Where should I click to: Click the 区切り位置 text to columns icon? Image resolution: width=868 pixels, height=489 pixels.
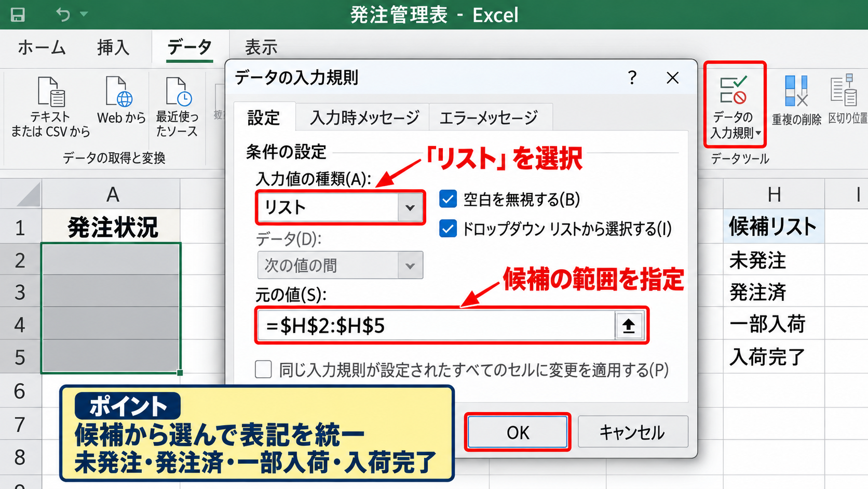pyautogui.click(x=847, y=100)
